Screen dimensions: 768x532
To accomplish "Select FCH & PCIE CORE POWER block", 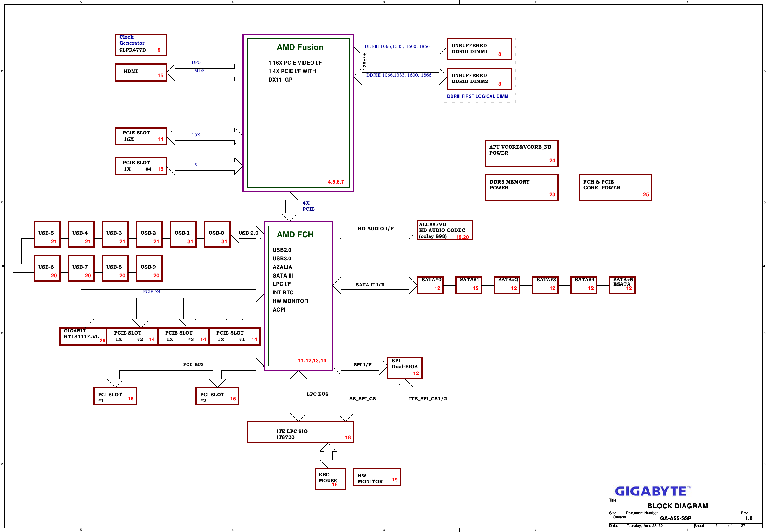I will coord(615,188).
